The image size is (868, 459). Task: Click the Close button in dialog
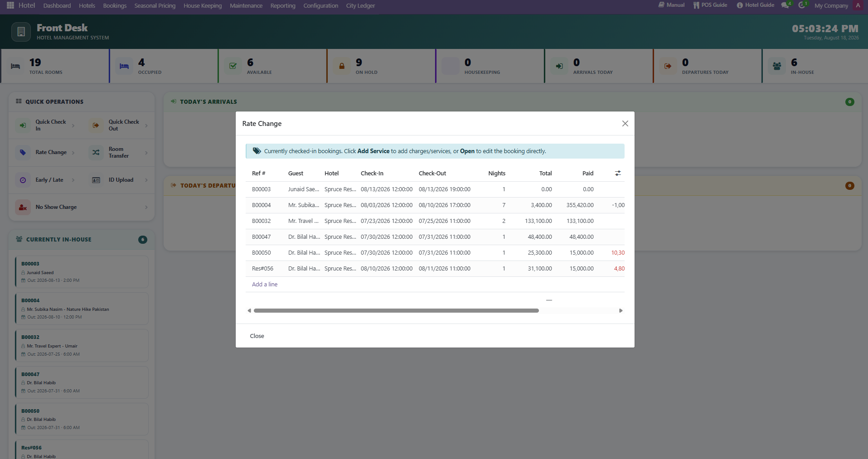(257, 336)
